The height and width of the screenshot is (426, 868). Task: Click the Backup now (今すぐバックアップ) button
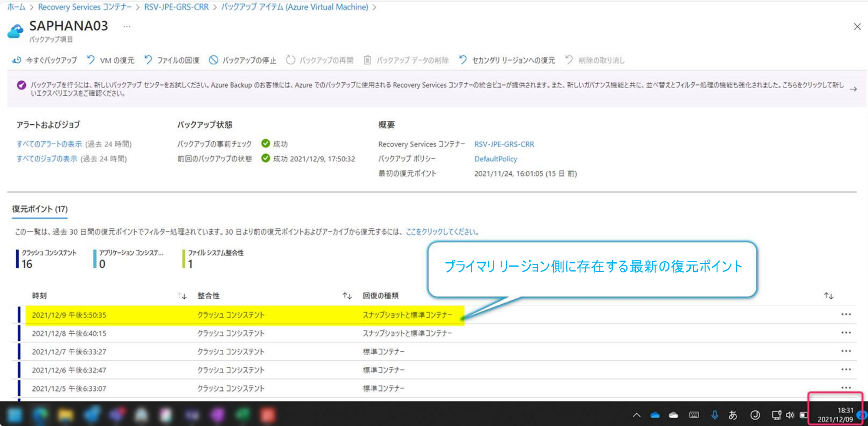point(45,60)
